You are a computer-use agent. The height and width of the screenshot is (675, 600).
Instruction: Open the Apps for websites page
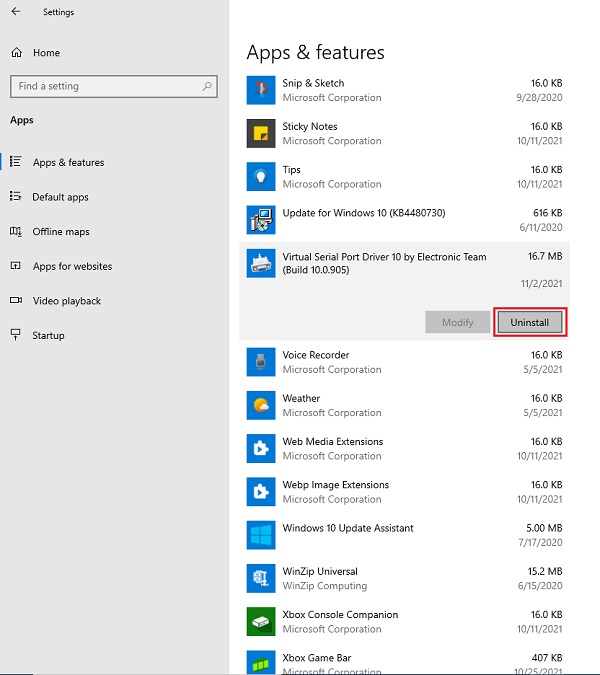(72, 266)
